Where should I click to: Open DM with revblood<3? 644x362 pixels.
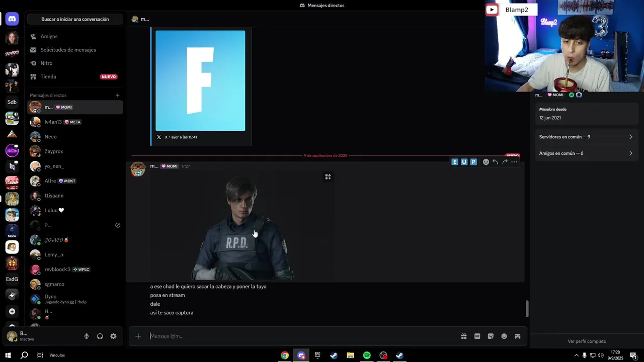(x=75, y=269)
